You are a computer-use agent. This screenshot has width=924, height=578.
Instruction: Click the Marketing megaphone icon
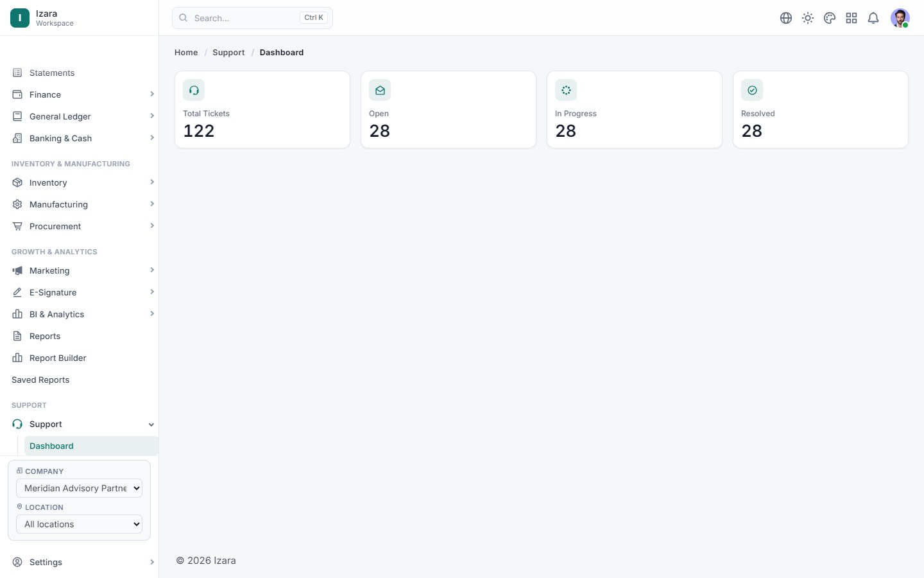coord(17,270)
